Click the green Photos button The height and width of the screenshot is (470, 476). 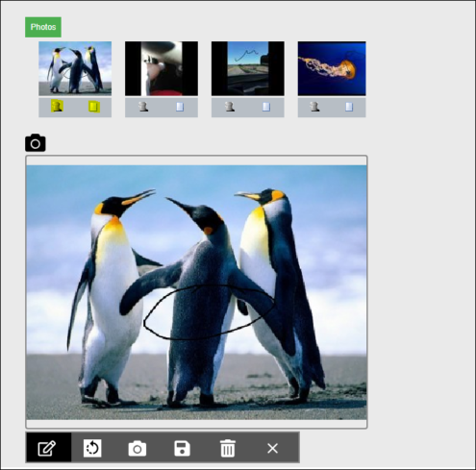43,27
